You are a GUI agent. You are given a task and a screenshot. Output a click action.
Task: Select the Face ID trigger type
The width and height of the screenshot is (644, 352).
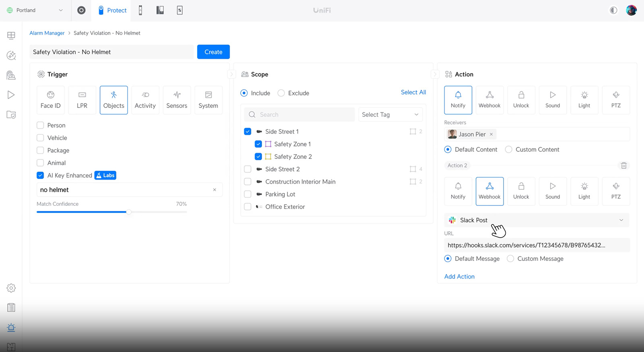[50, 100]
